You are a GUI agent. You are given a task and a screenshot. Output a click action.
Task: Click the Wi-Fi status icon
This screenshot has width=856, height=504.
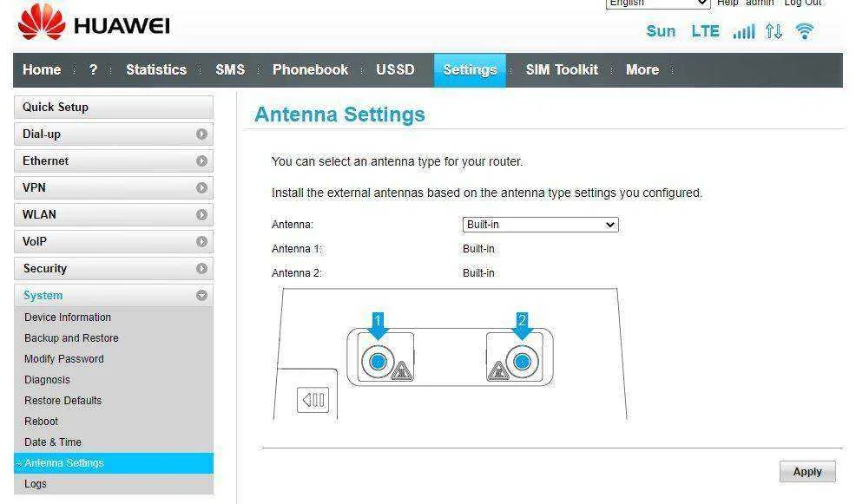click(804, 31)
